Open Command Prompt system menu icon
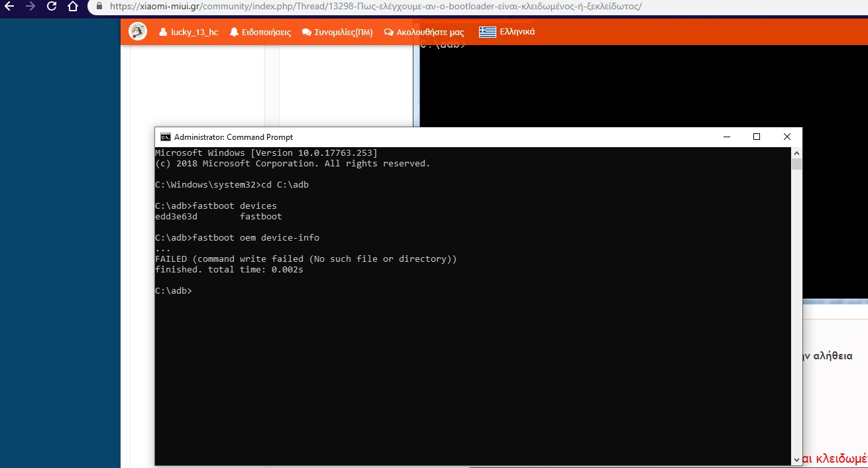This screenshot has height=468, width=868. [165, 137]
